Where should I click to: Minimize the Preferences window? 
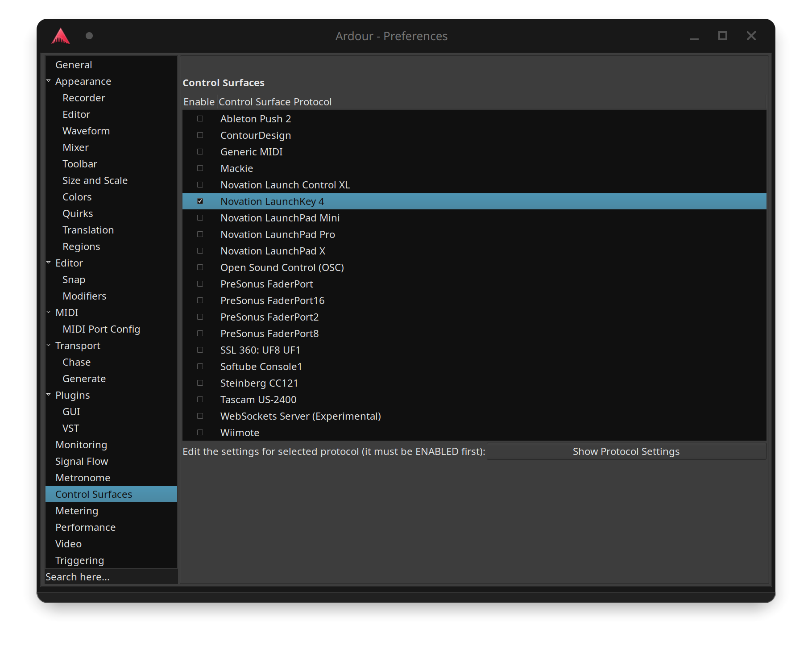pos(694,37)
